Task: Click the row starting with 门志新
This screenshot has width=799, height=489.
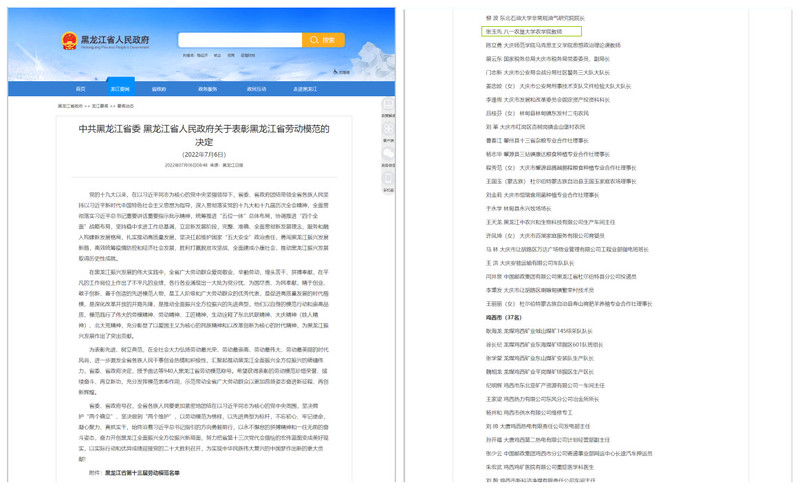Action: 547,72
